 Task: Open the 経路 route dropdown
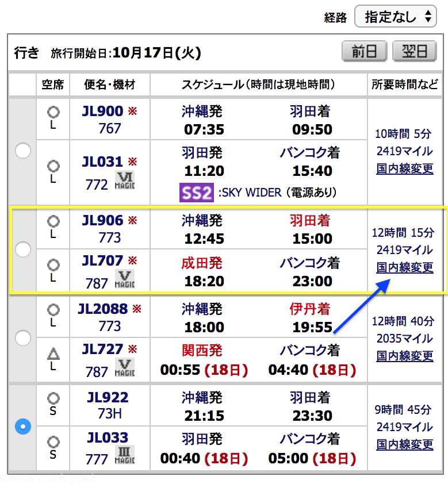(396, 16)
